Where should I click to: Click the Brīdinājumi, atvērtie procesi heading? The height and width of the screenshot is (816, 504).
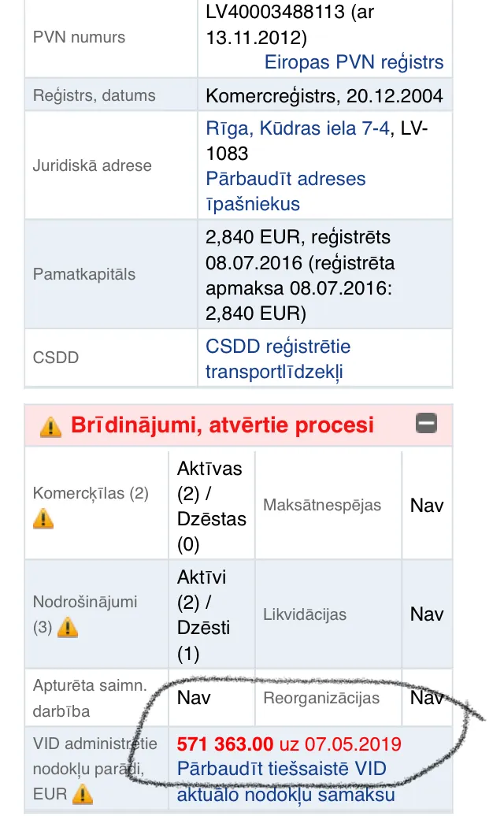pyautogui.click(x=222, y=425)
